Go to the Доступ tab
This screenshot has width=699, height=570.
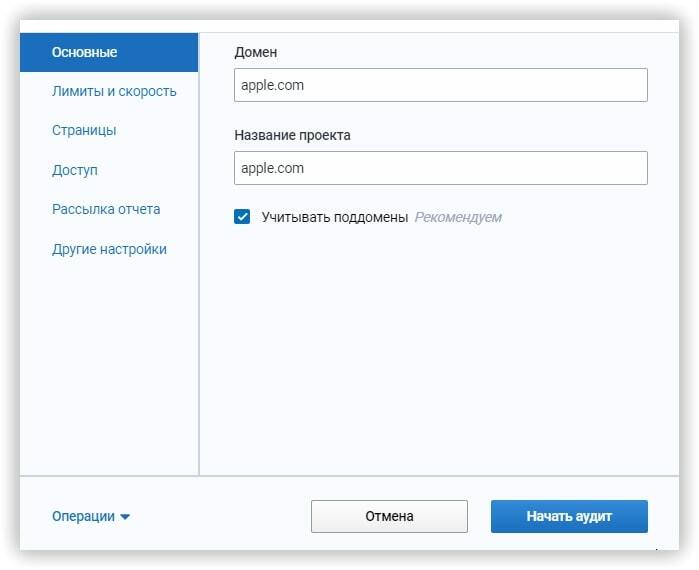coord(75,170)
